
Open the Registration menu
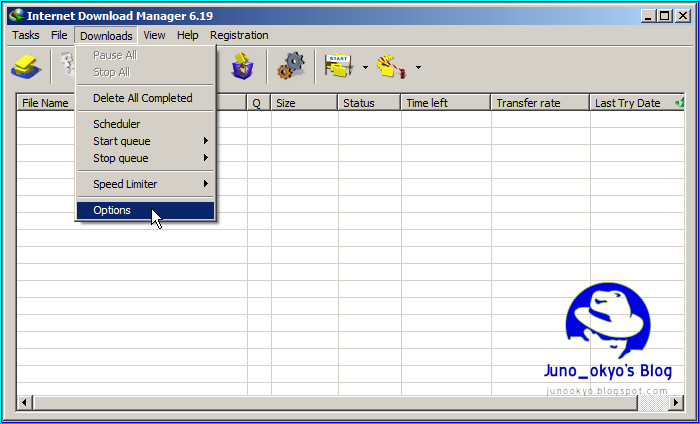pyautogui.click(x=239, y=35)
